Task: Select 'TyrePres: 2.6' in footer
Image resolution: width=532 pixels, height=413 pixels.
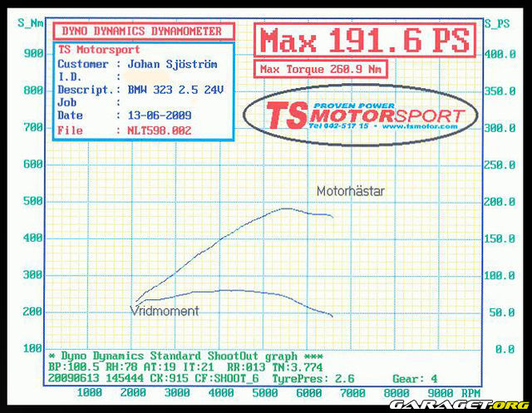Action: (x=313, y=378)
